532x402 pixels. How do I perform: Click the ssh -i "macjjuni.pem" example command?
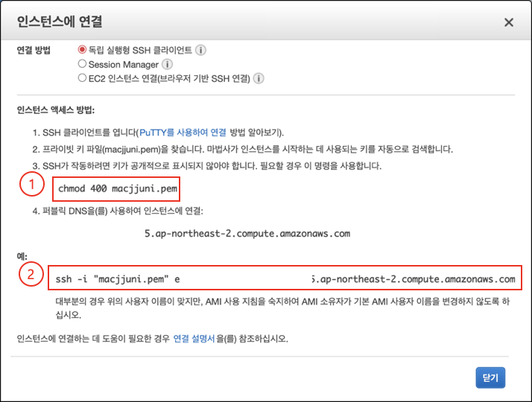(285, 279)
